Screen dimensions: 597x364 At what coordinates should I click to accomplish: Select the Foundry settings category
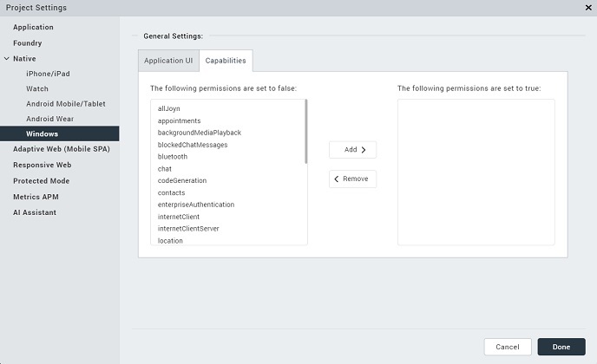click(x=28, y=43)
